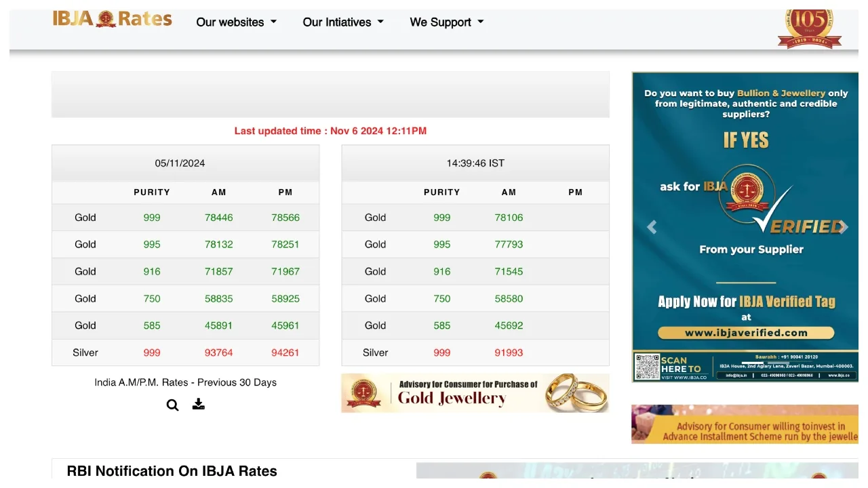The image size is (868, 488).
Task: Click the 05/11/2024 date header
Action: tap(180, 163)
